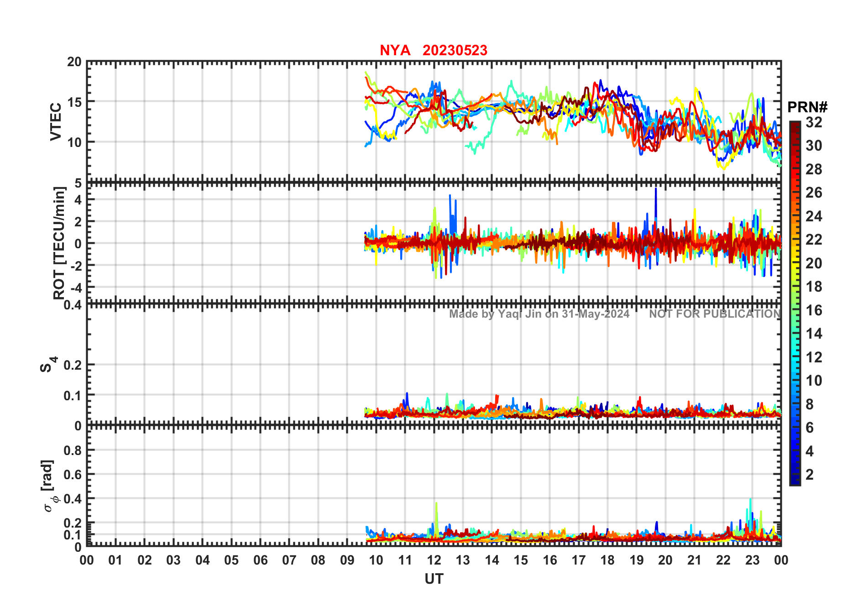
Task: Click colorbar tick label '16'
Action: point(814,310)
